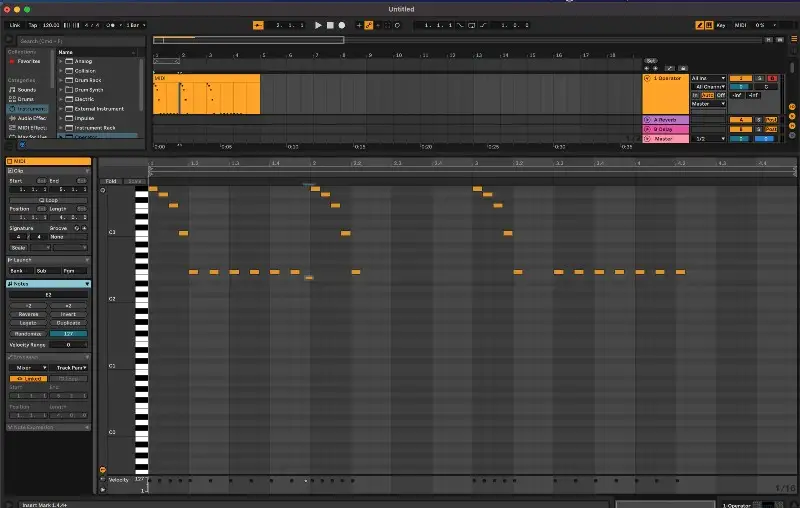Click the Link button
This screenshot has height=508, width=800.
tap(15, 25)
